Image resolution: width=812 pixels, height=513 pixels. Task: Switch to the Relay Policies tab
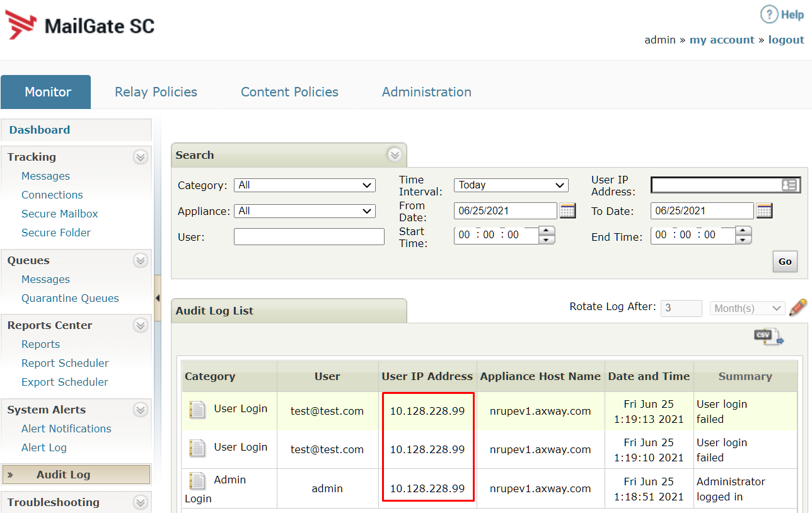156,92
